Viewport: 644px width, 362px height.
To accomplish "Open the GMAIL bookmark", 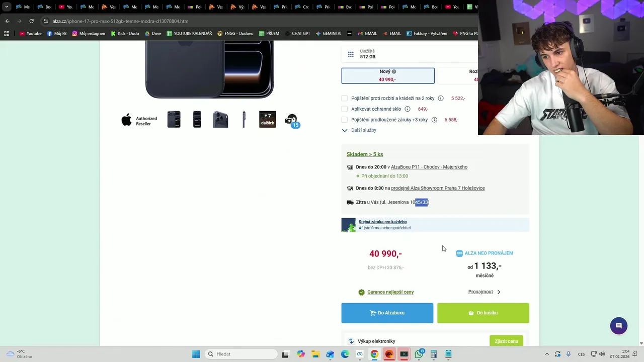I will tap(367, 34).
